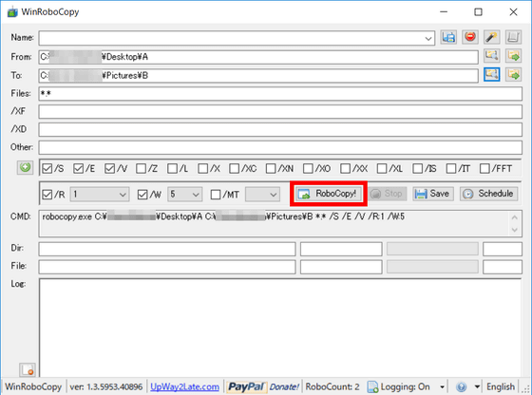Click the save profile icon beside Name
532x395 pixels.
448,37
